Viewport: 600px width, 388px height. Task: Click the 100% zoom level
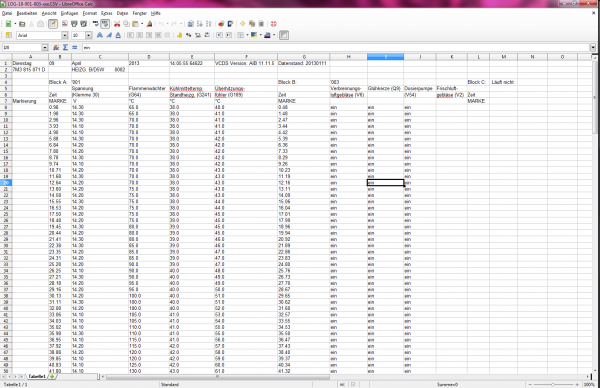pos(589,384)
